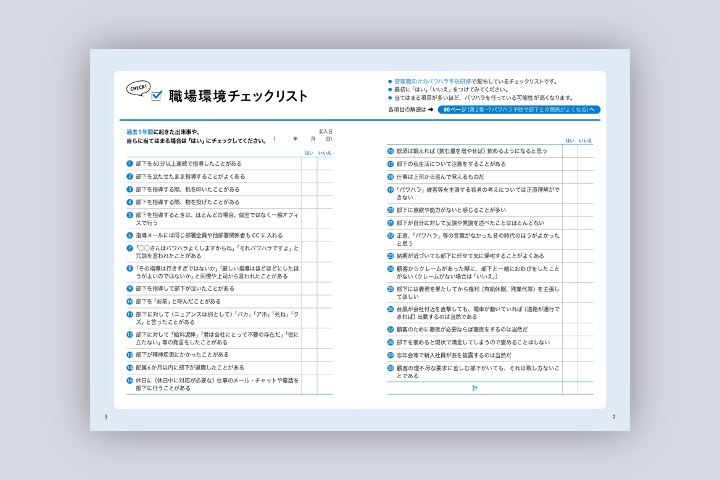
Task: Click item 26 text about 台風
Action: [x=478, y=313]
